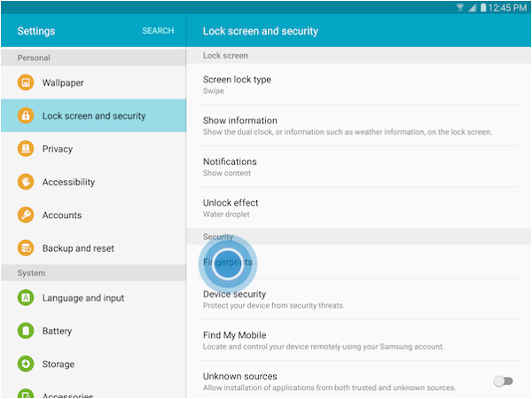Viewport: 532px width, 399px height.
Task: Open Language and input settings
Action: pyautogui.click(x=94, y=298)
